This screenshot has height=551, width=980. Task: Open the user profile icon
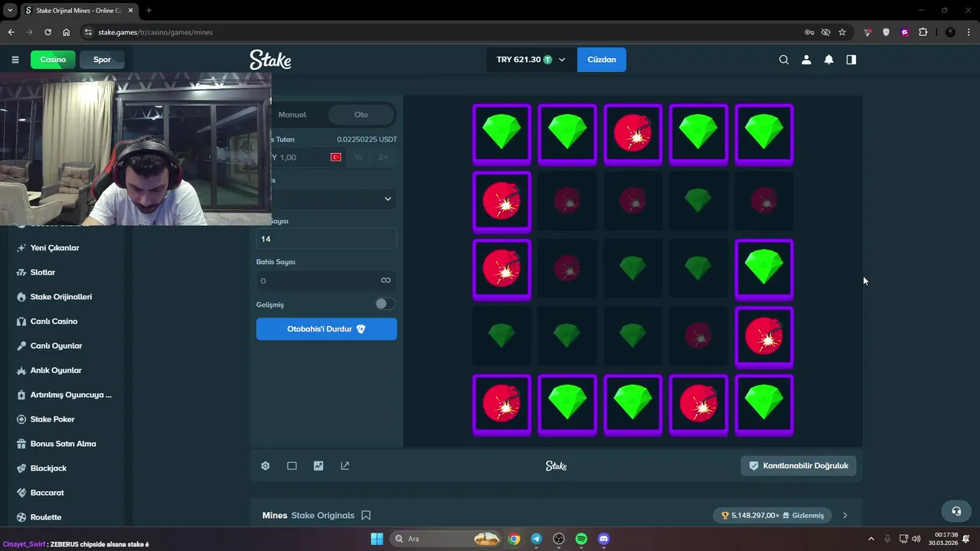pyautogui.click(x=806, y=60)
